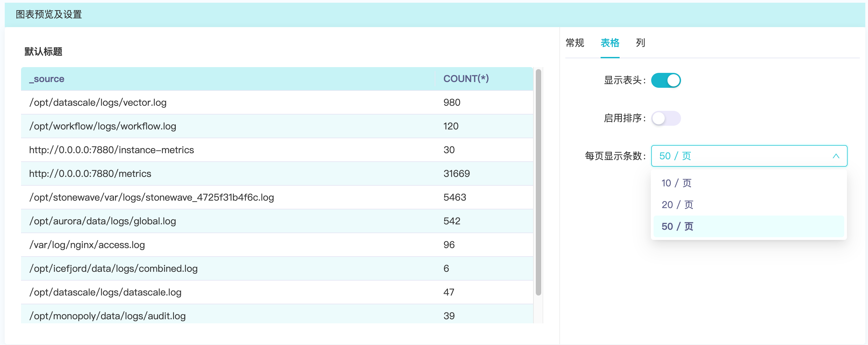This screenshot has height=345, width=868.
Task: Click the 默认标题 chart title
Action: [43, 52]
